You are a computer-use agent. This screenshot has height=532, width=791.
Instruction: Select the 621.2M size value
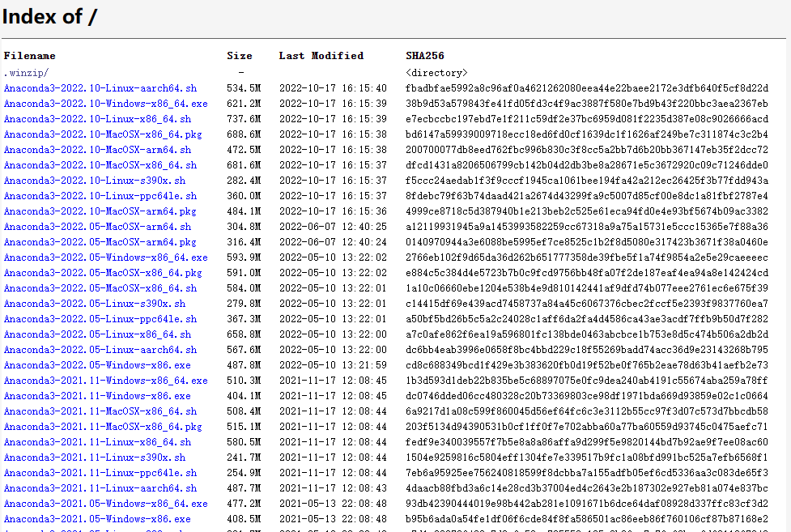[x=244, y=104]
